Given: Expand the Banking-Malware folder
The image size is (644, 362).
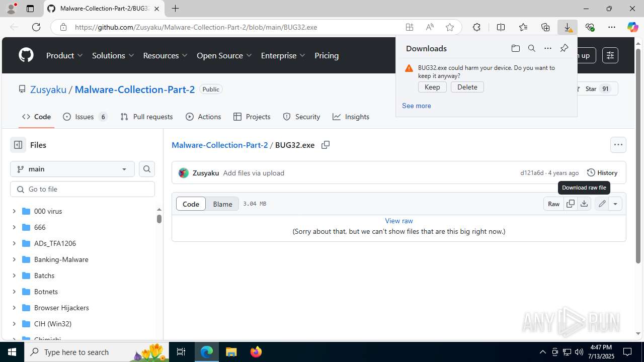Looking at the screenshot, I should click(14, 259).
